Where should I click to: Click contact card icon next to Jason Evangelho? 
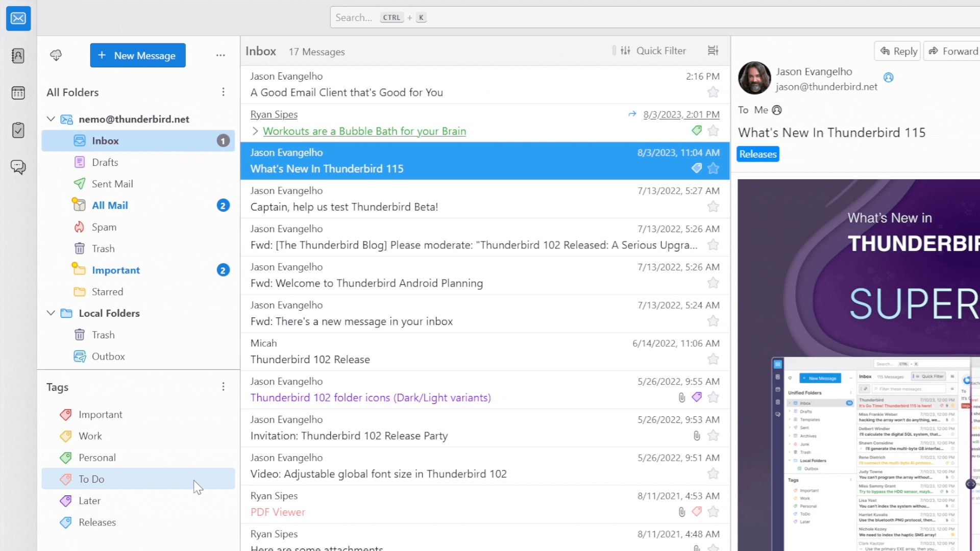point(889,78)
